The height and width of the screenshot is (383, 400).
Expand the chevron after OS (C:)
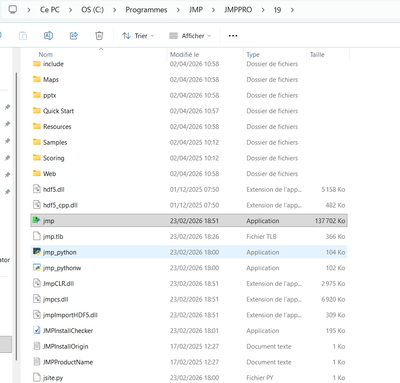point(115,10)
